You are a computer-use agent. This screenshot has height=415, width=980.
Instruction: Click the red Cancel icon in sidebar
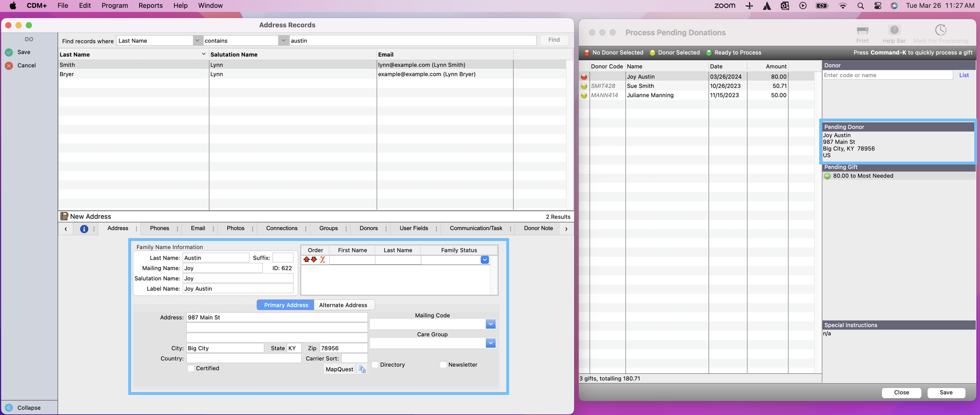pyautogui.click(x=9, y=66)
